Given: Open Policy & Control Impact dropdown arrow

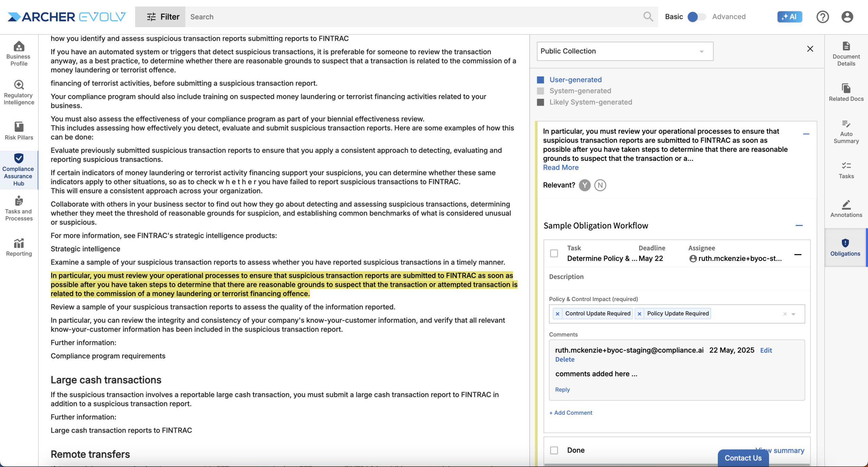Looking at the screenshot, I should click(x=793, y=314).
